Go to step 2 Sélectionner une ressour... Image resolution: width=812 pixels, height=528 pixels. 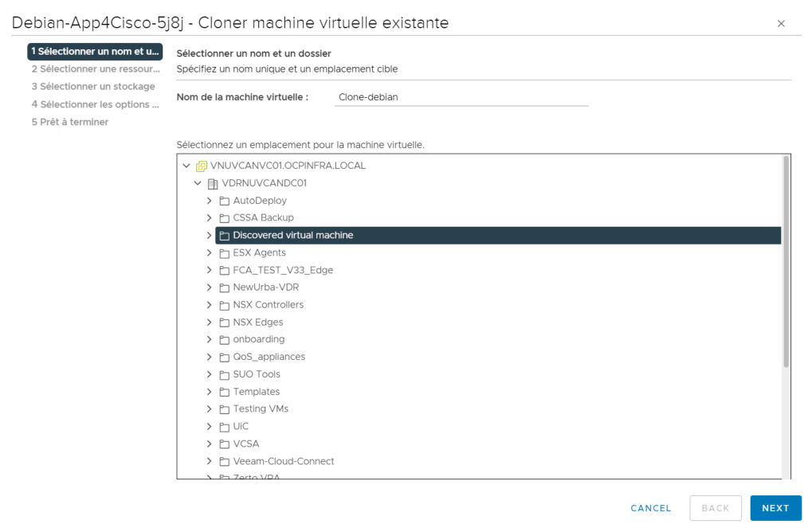pos(96,68)
